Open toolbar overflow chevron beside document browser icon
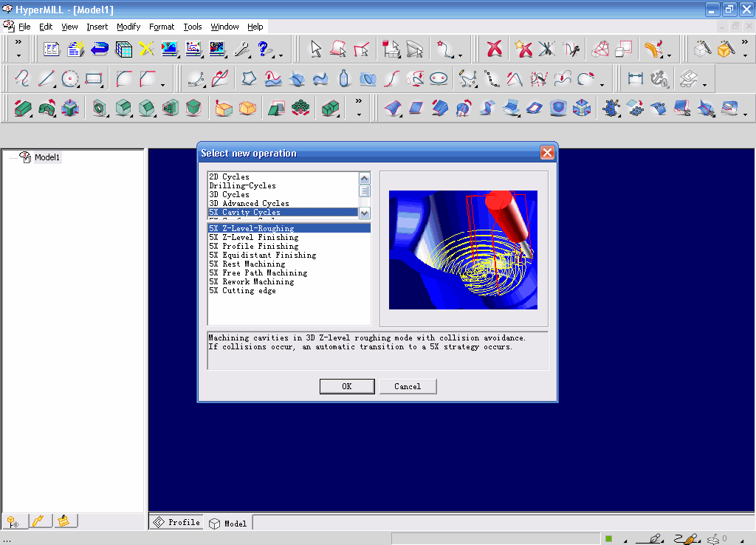756x545 pixels. (18, 42)
